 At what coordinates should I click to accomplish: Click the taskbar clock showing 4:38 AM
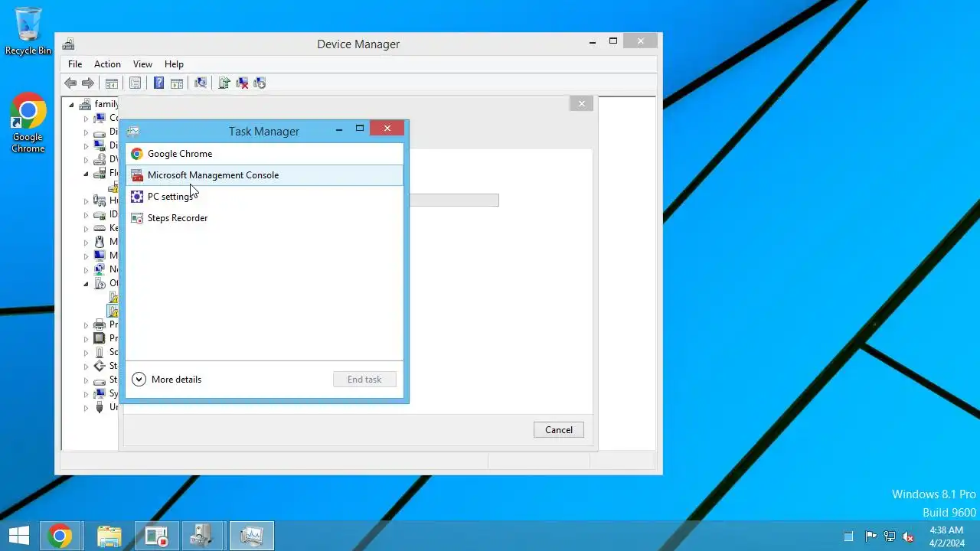946,536
